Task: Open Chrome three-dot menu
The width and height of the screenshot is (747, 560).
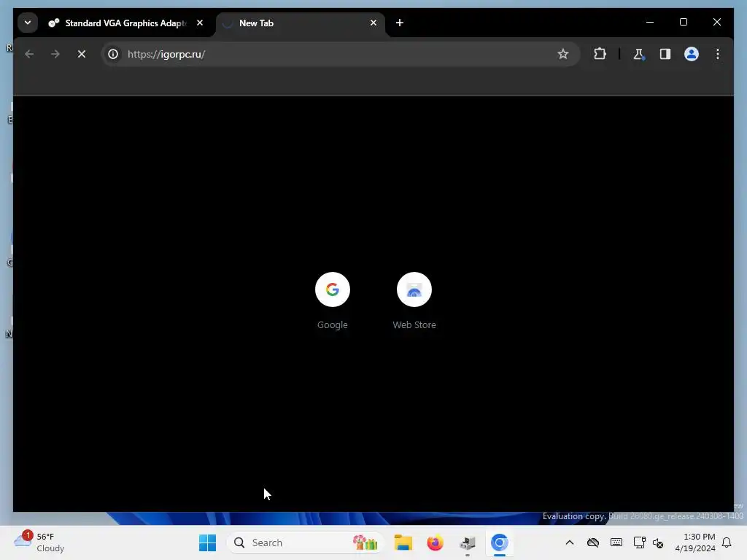Action: click(718, 54)
